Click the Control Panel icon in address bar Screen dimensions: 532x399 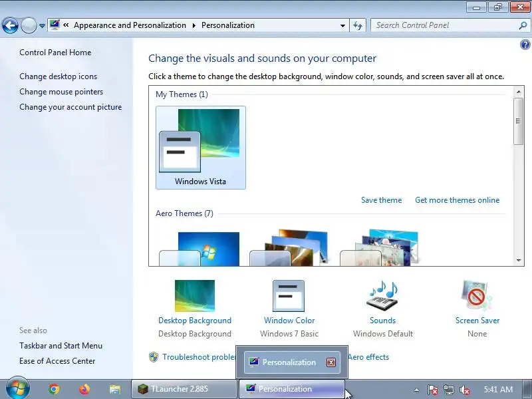(55, 25)
